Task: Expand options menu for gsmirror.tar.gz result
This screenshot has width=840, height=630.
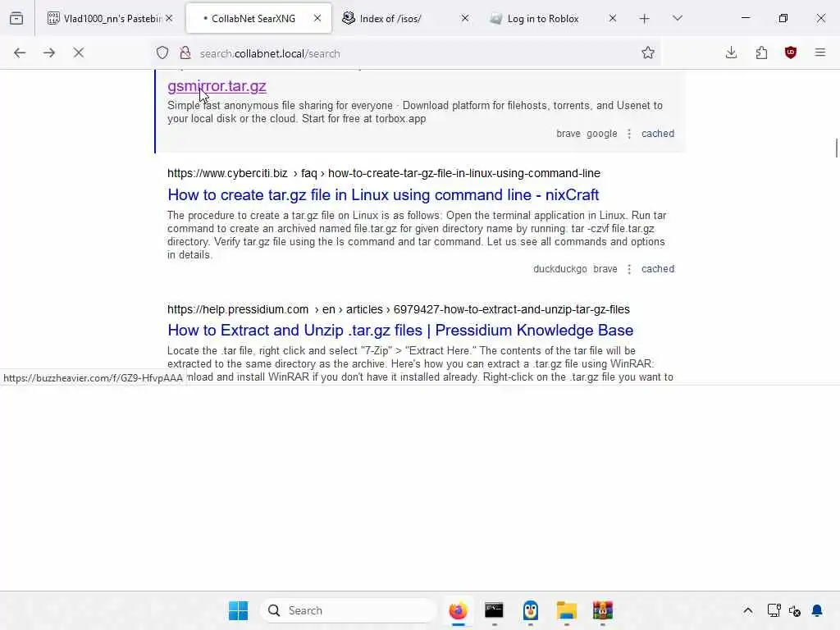Action: coord(629,134)
